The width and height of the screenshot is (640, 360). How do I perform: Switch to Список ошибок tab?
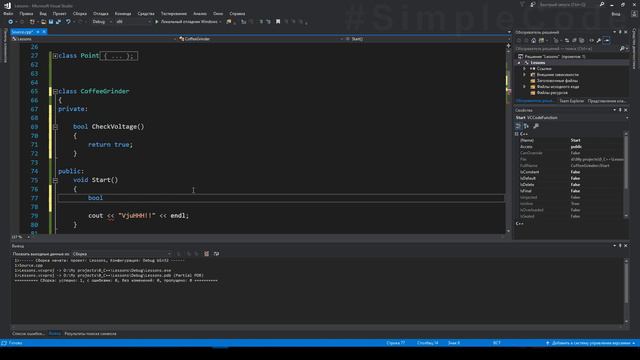(x=28, y=333)
